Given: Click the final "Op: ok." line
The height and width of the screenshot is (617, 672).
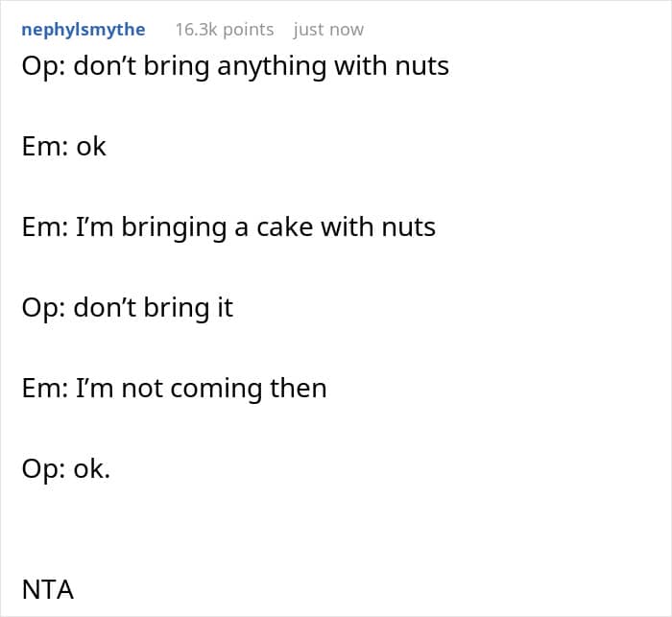Looking at the screenshot, I should (65, 469).
